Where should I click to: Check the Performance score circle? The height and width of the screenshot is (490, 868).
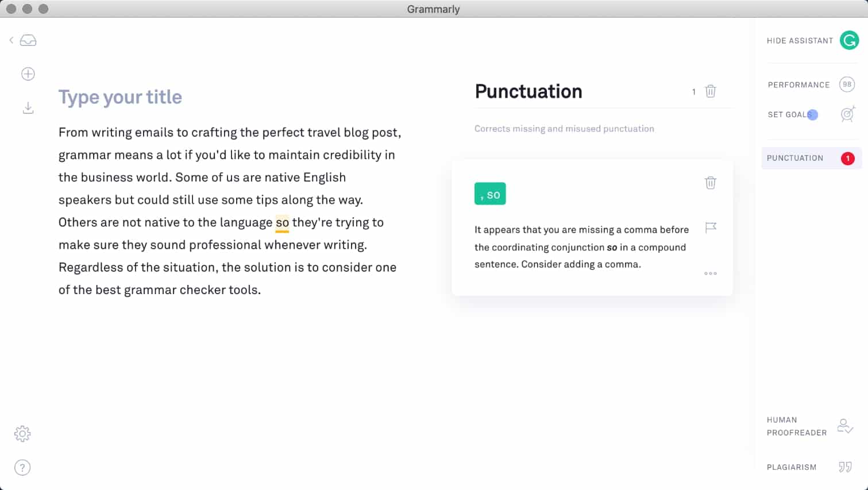tap(847, 84)
